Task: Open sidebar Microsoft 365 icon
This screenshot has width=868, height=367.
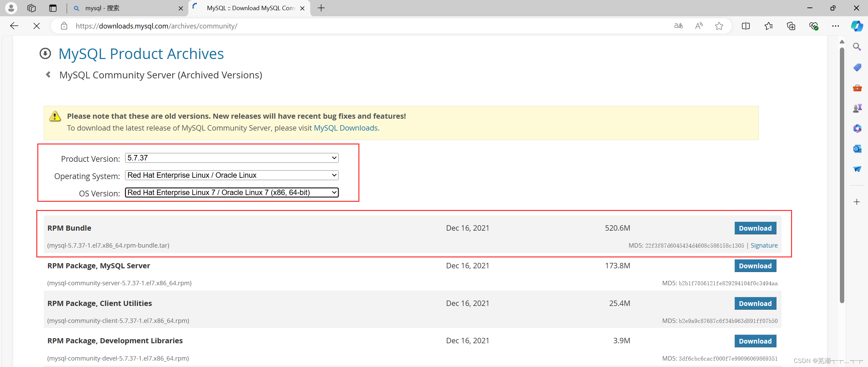Action: pyautogui.click(x=857, y=129)
